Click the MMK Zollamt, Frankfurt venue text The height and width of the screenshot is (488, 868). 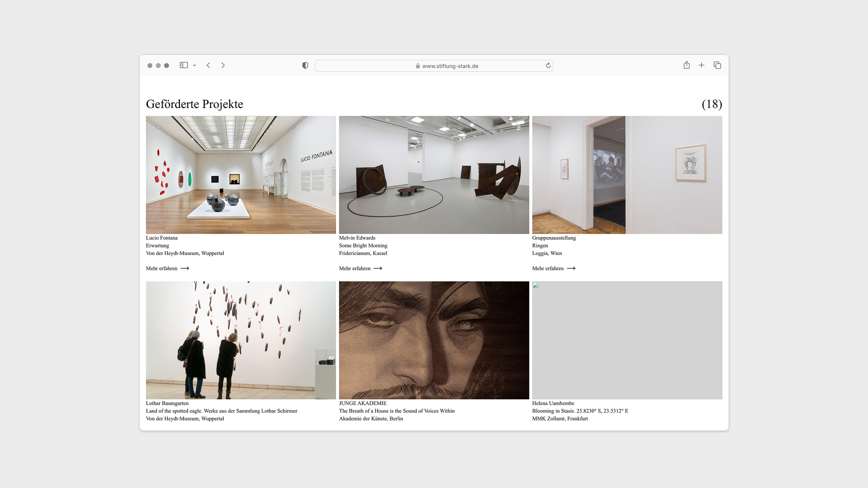pos(560,419)
